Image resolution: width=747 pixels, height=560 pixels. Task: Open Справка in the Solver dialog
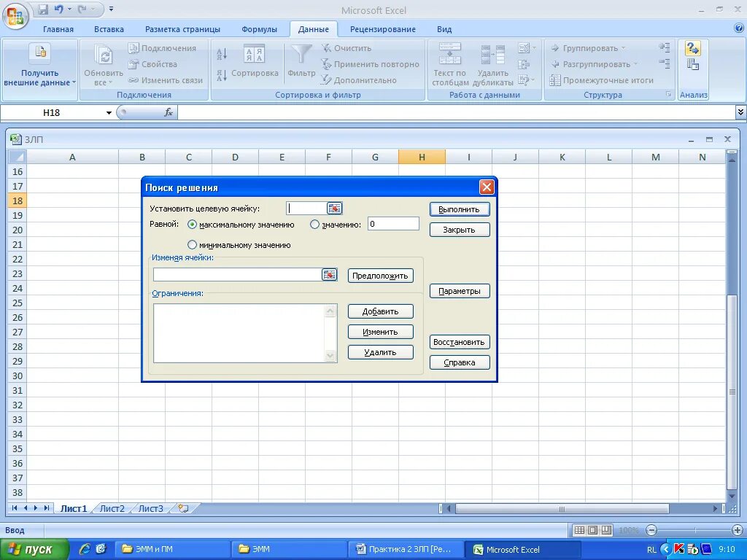pyautogui.click(x=460, y=362)
